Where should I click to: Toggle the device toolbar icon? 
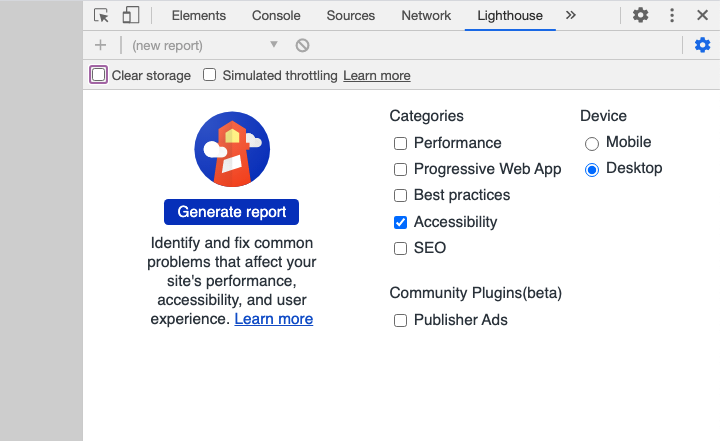[131, 15]
